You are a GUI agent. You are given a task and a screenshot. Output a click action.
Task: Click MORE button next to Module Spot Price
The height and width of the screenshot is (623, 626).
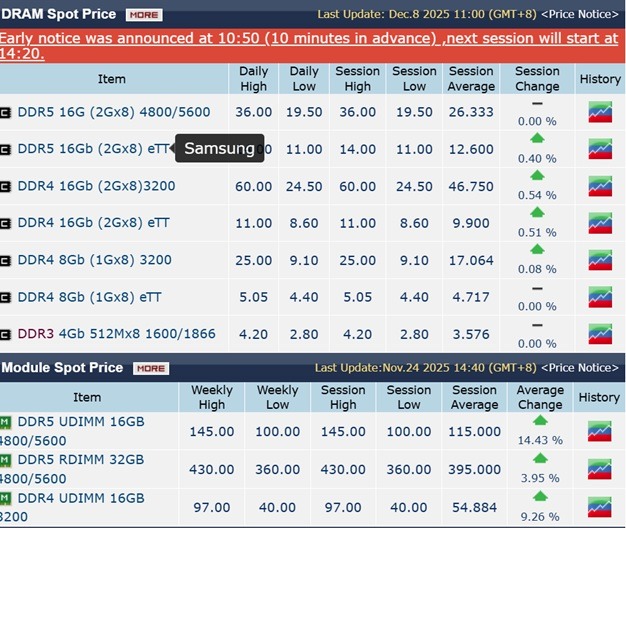coord(151,368)
